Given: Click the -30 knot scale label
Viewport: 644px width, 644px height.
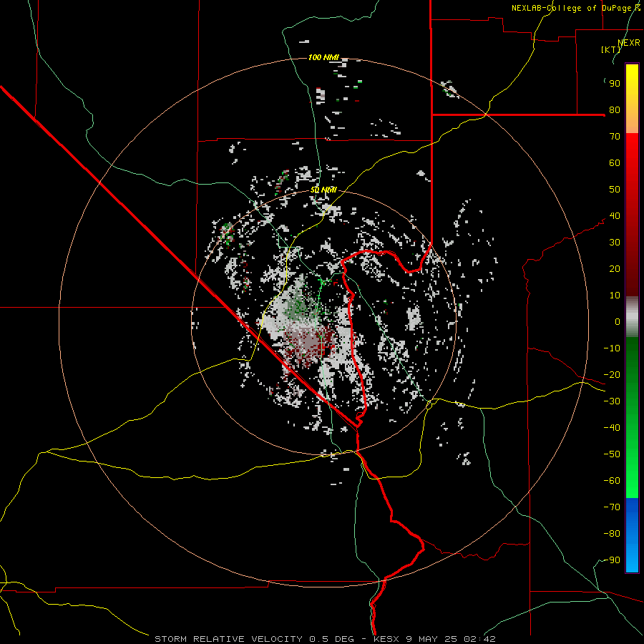Looking at the screenshot, I should [612, 401].
